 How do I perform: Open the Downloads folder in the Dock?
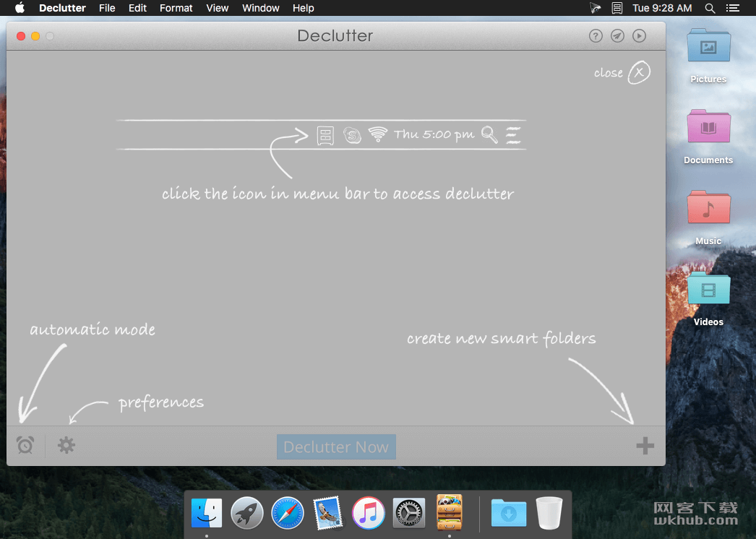[509, 513]
